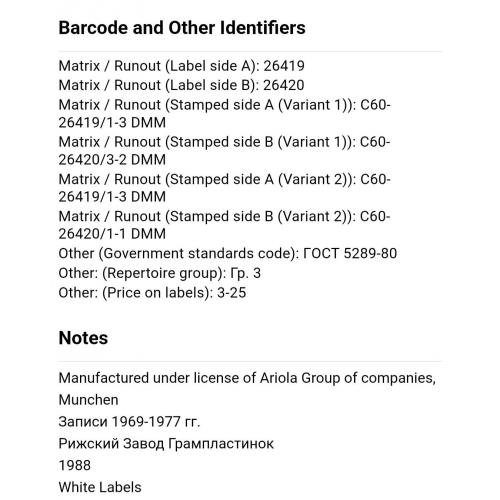Click the year 1988 in notes
Viewport: 500px width, 500px height.
tap(75, 466)
